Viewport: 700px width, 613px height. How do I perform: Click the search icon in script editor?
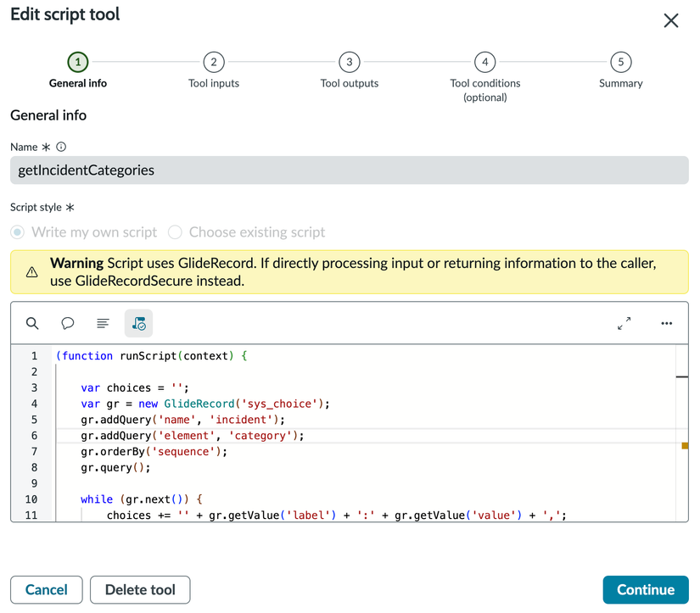click(32, 323)
